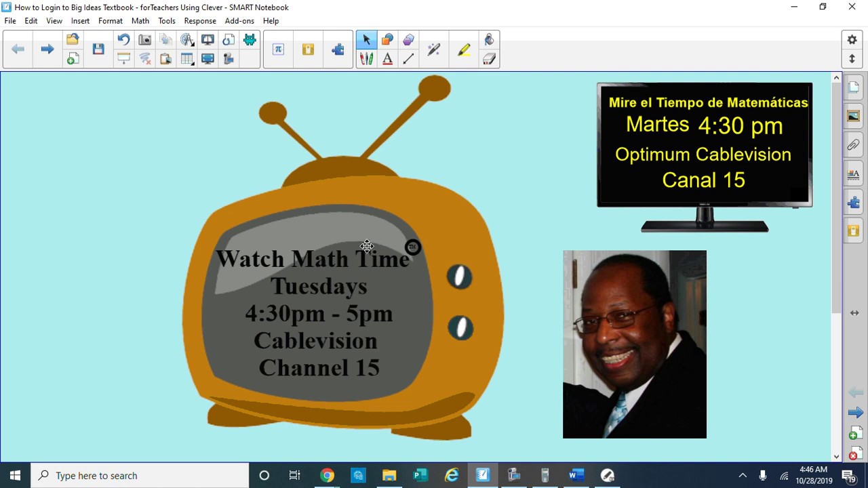Select the Shapes tool
This screenshot has width=868, height=488.
387,39
